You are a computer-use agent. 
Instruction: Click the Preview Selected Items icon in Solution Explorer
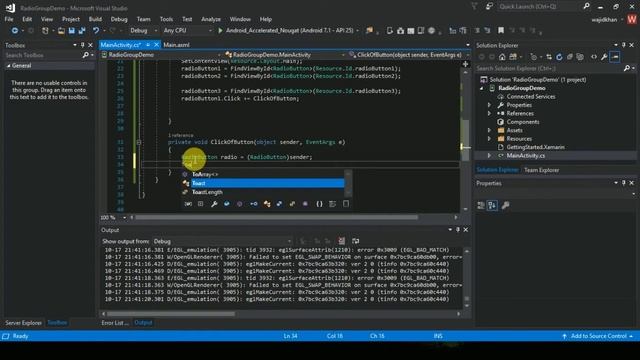pos(615,57)
